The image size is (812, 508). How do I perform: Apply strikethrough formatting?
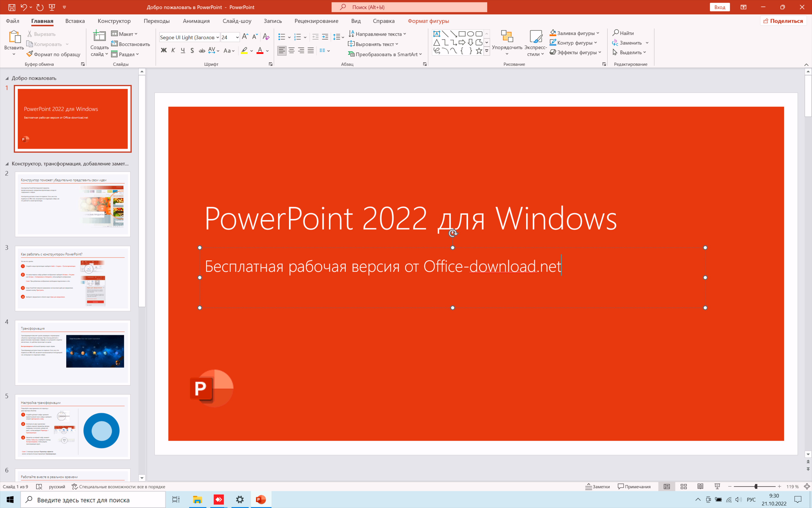(202, 50)
